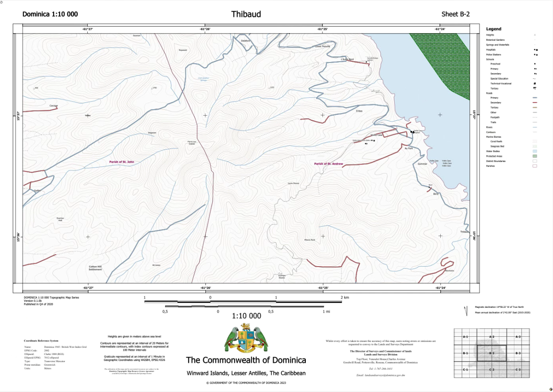
Task: Click the Protected Areas green swatch
Action: 536,156
